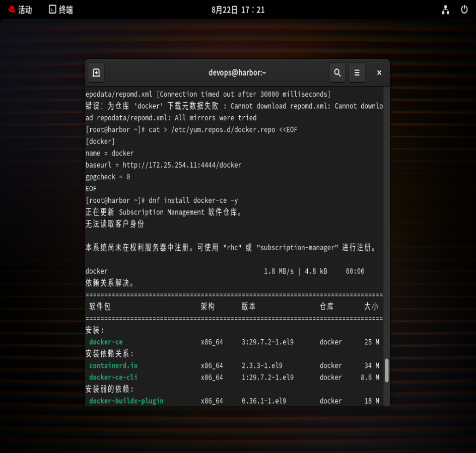Click the 仓库 column header
Viewport: 476px width, 453px height.
coord(327,307)
